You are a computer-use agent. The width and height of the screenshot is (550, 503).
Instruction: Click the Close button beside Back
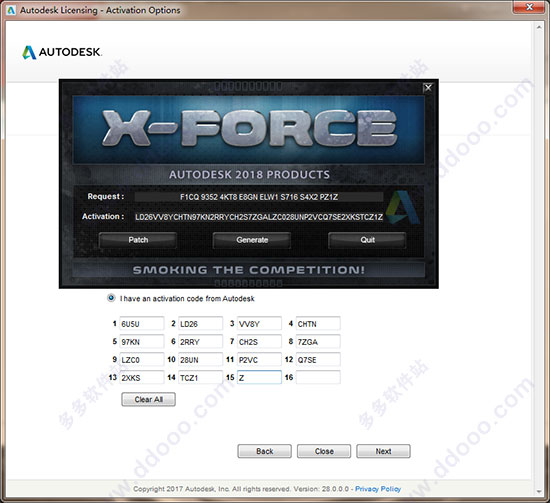(x=324, y=451)
